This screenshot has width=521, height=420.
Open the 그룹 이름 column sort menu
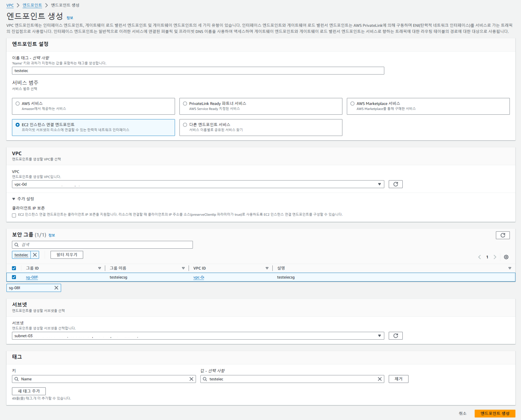[x=184, y=268]
